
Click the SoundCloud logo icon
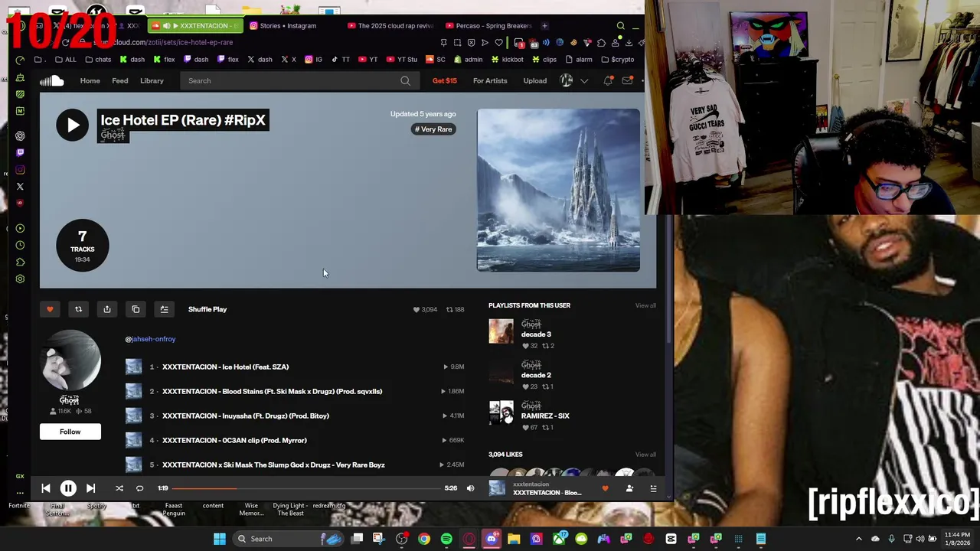(52, 80)
